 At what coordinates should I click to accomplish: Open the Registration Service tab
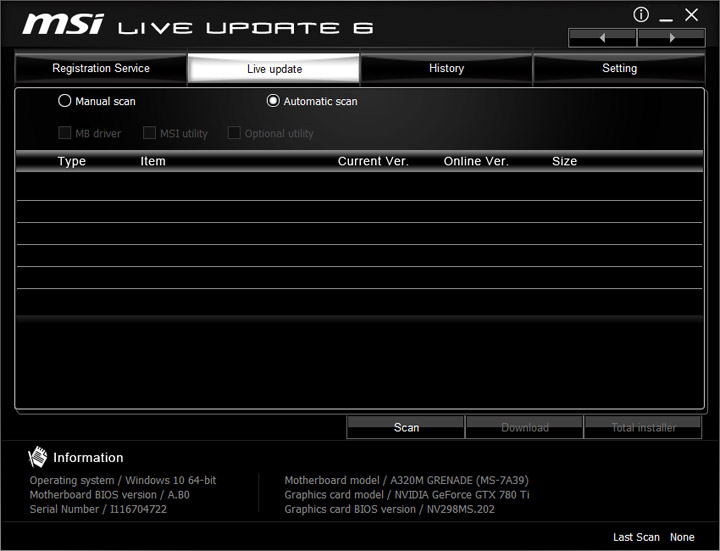[101, 68]
